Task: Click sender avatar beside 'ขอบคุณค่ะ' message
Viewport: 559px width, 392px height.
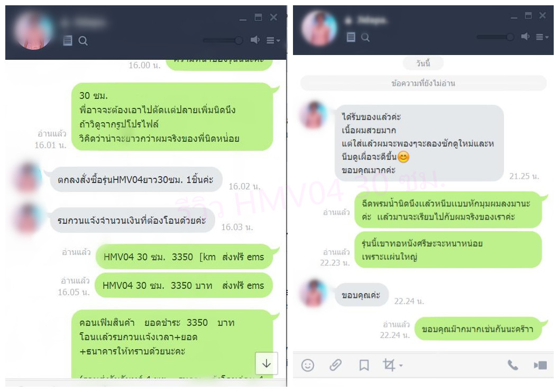Action: tap(314, 293)
